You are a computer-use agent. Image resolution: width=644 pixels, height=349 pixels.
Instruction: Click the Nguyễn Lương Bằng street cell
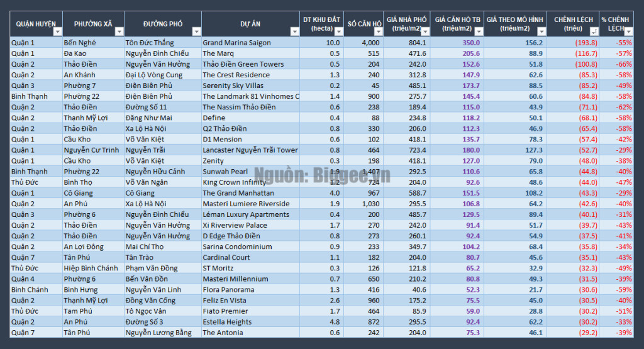click(163, 332)
